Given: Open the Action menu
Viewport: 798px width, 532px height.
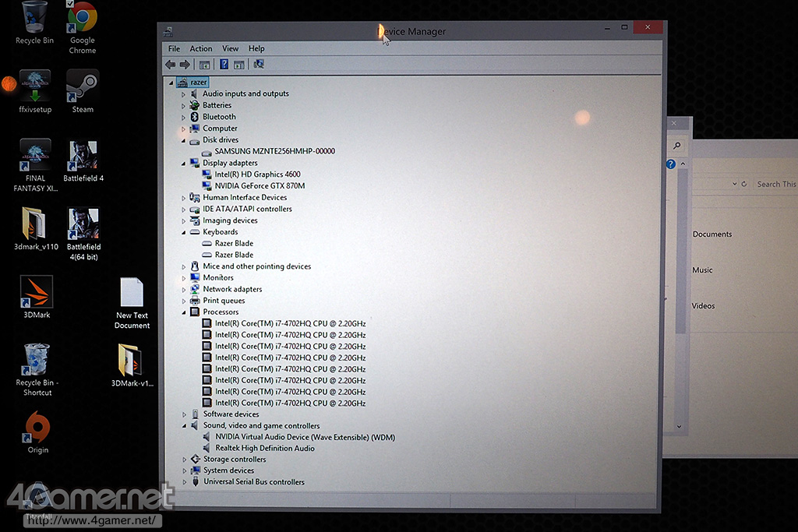Looking at the screenshot, I should coord(201,49).
